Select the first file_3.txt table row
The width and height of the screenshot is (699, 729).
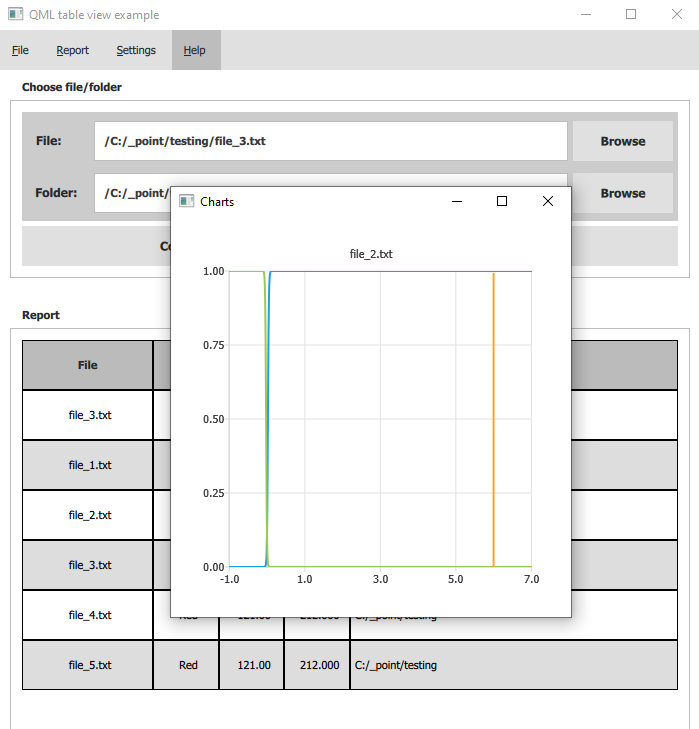[x=88, y=415]
